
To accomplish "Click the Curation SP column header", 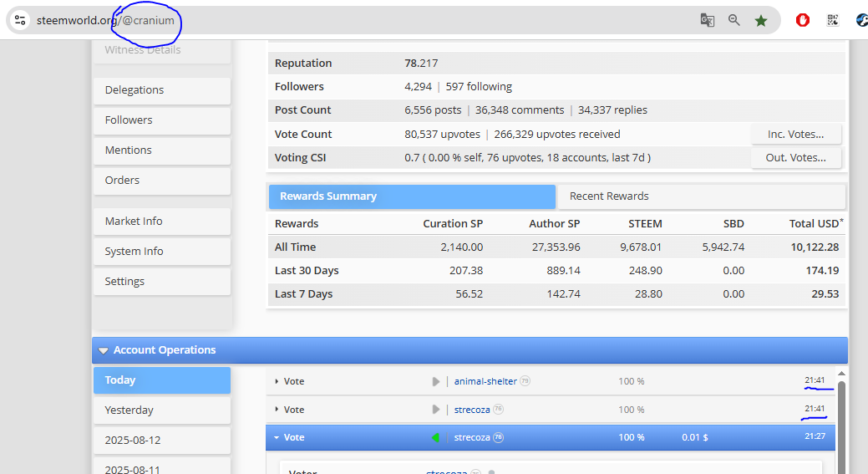I will coord(453,224).
